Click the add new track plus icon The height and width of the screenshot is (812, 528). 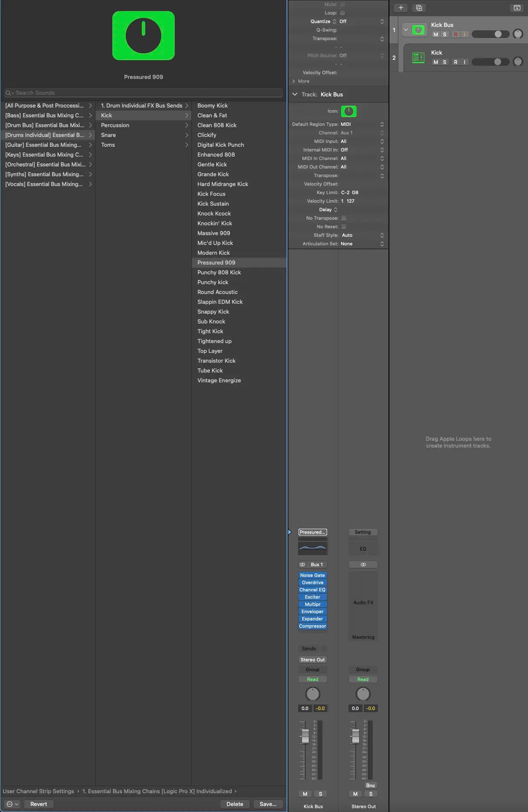(400, 8)
